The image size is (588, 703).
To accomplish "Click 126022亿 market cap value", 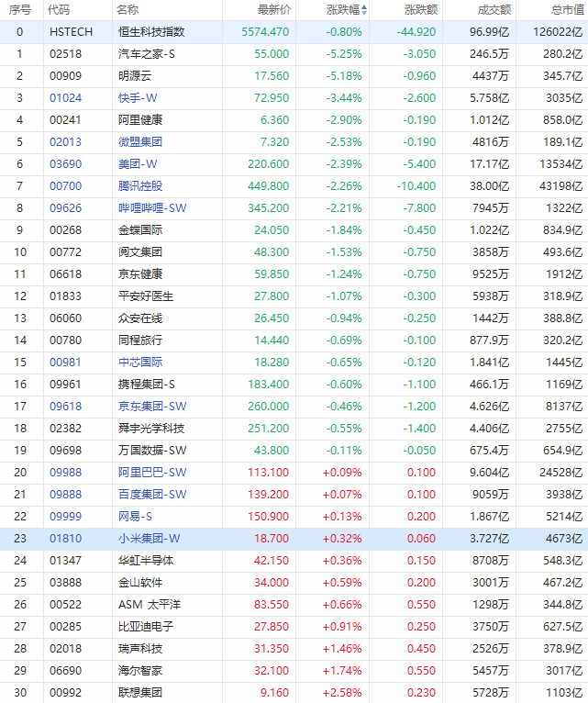I will [558, 32].
